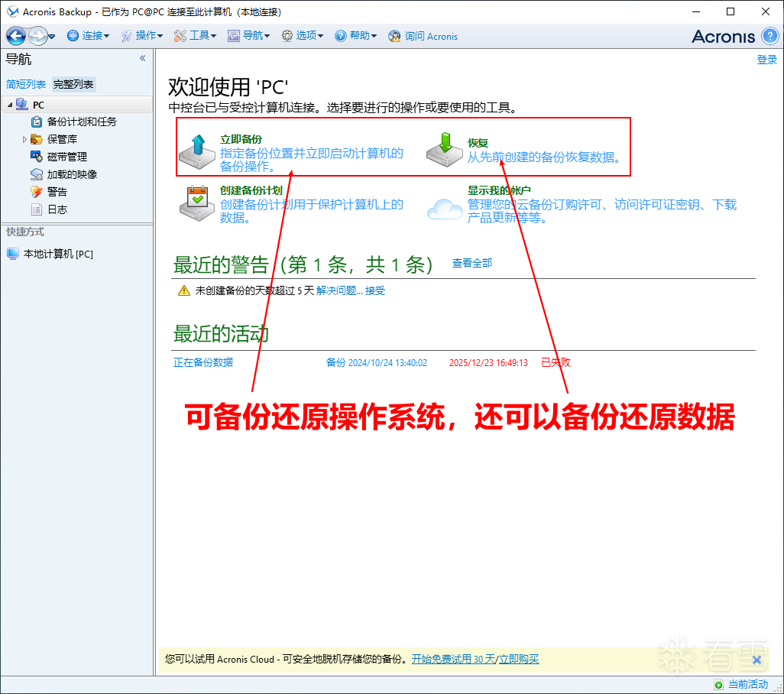Click the 加载的映像 disk icon
The width and height of the screenshot is (784, 694).
[x=37, y=174]
